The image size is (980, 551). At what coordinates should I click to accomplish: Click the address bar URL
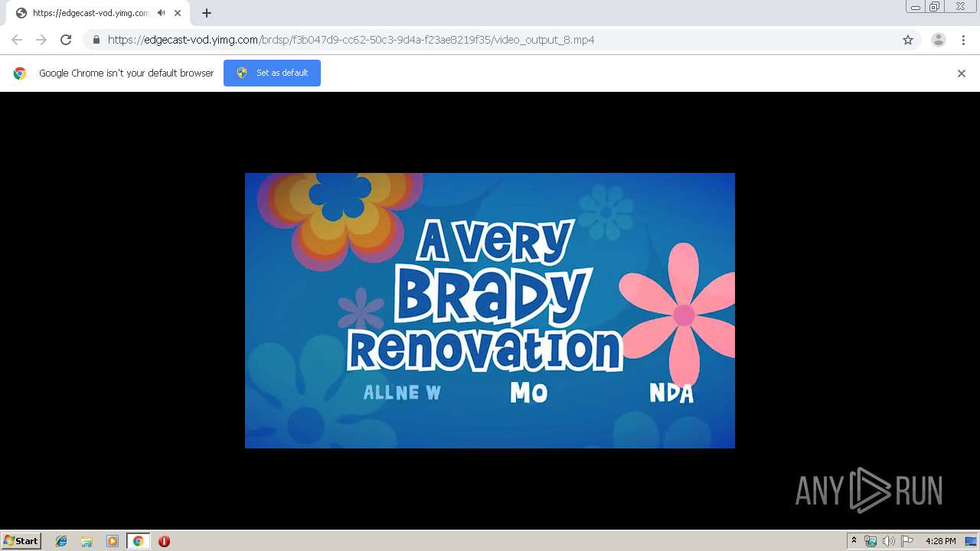click(351, 40)
